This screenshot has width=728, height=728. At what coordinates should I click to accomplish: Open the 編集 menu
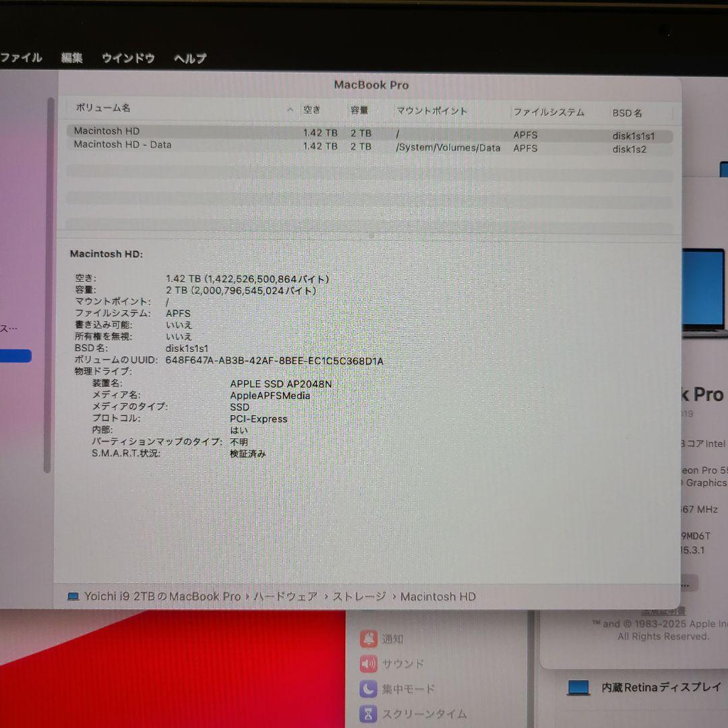coord(72,57)
